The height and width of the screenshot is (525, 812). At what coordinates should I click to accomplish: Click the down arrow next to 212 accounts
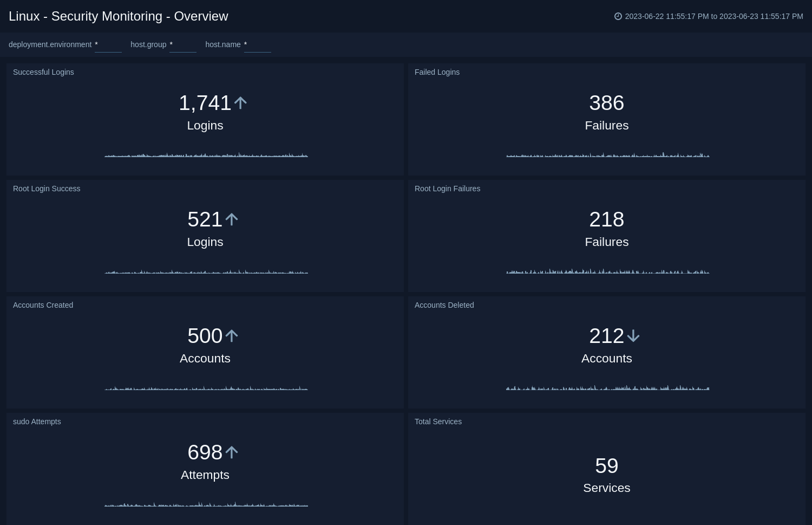[x=633, y=336]
